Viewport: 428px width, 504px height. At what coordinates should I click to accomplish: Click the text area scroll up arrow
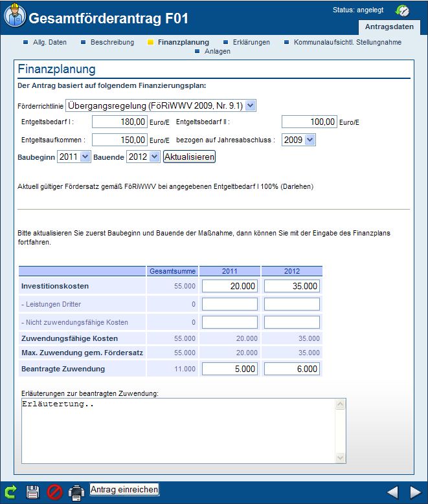[x=340, y=404]
